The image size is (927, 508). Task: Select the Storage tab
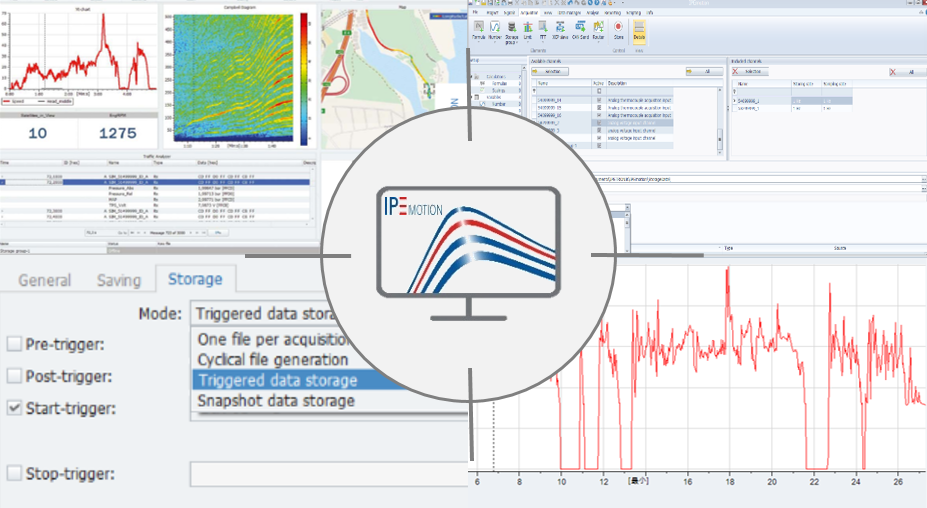195,279
